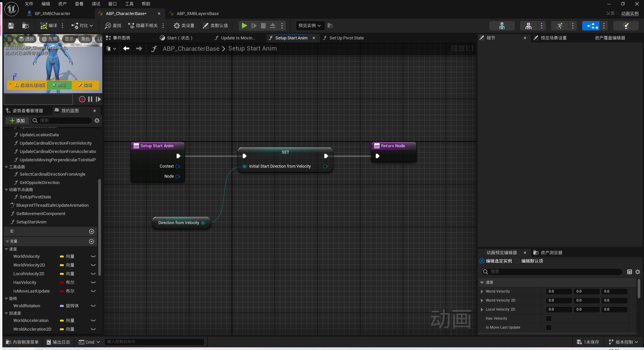Screen dimensions: 644x350
Task: Open the File (文件) menu
Action: [x=29, y=4]
